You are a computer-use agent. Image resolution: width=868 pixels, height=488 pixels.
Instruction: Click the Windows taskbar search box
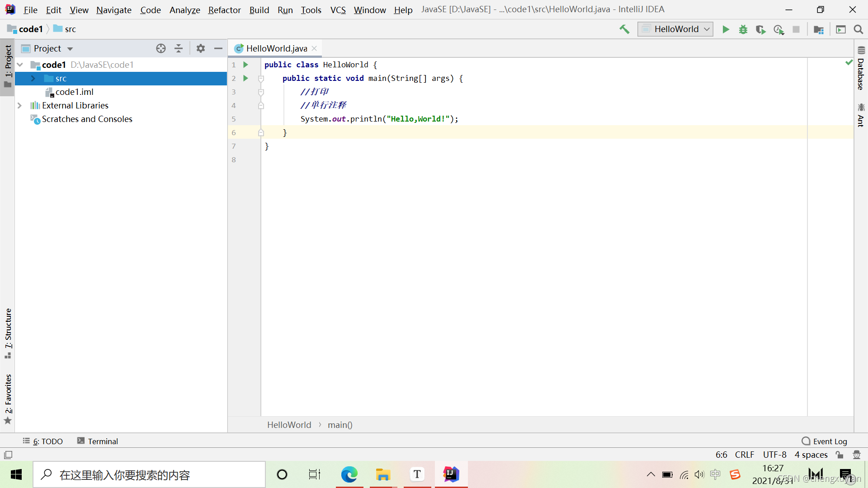pyautogui.click(x=149, y=474)
